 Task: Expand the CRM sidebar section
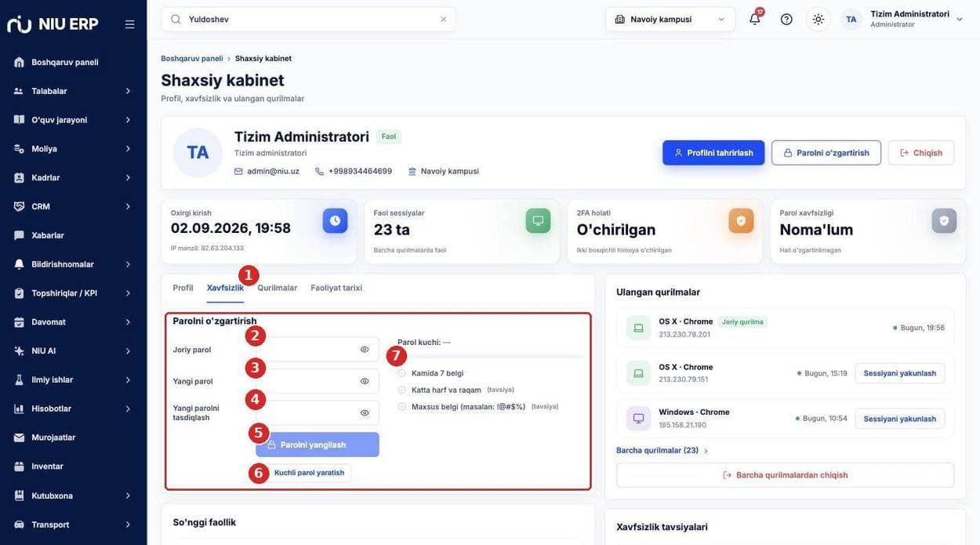(73, 206)
